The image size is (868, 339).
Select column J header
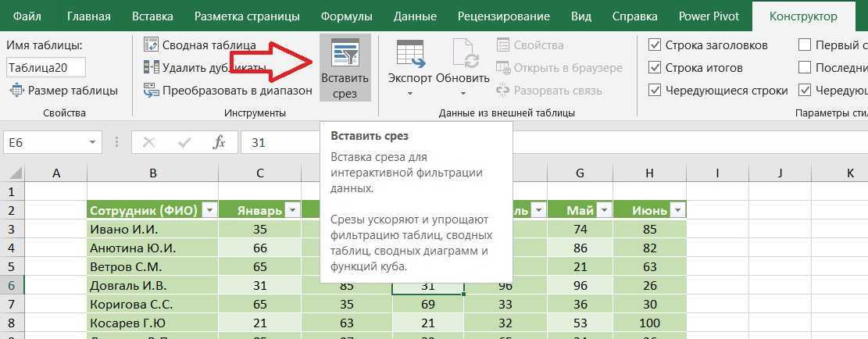pyautogui.click(x=780, y=173)
